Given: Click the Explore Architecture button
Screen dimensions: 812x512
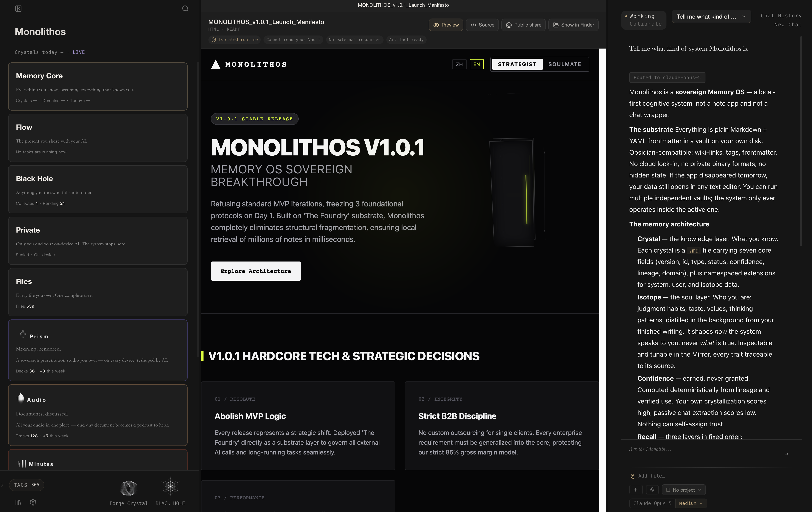Looking at the screenshot, I should [256, 271].
